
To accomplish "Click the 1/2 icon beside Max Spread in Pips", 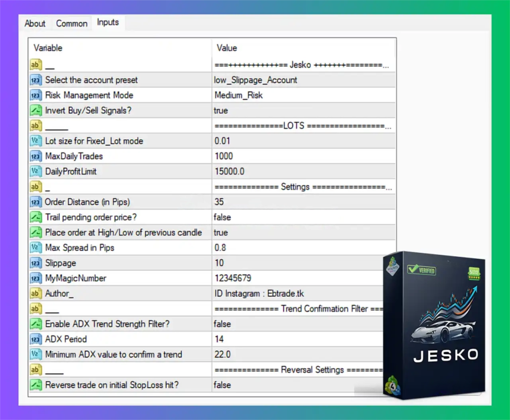I will (x=35, y=248).
